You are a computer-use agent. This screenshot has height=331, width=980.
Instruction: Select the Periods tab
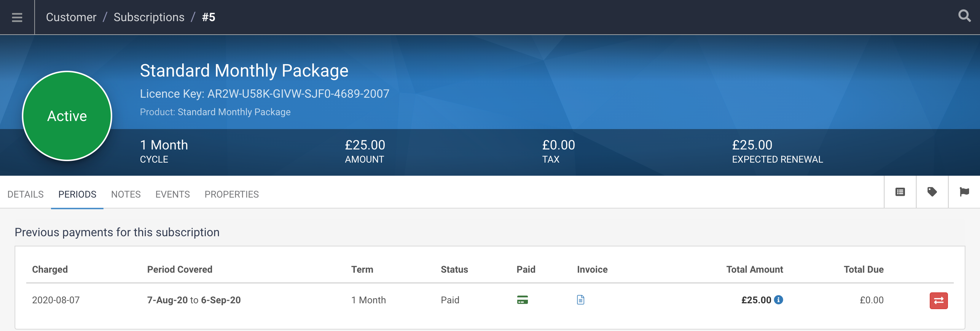click(77, 194)
